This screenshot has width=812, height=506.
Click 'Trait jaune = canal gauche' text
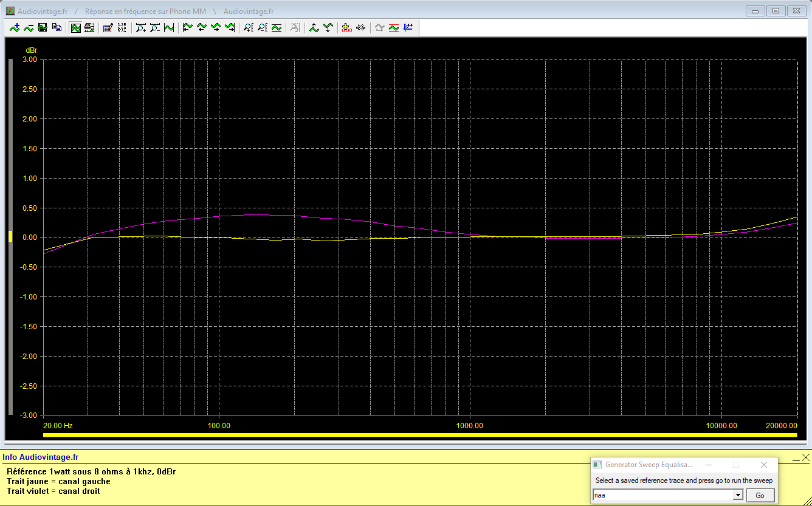pyautogui.click(x=58, y=481)
